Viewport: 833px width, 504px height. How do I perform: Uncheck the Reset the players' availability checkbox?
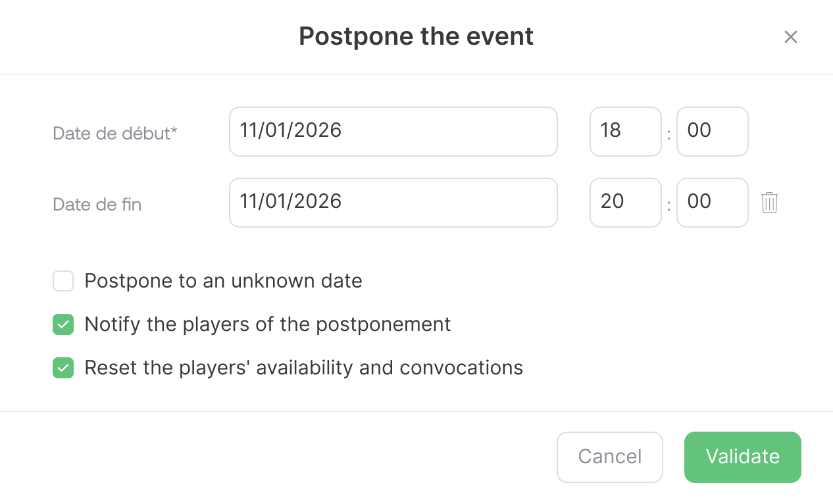[63, 368]
